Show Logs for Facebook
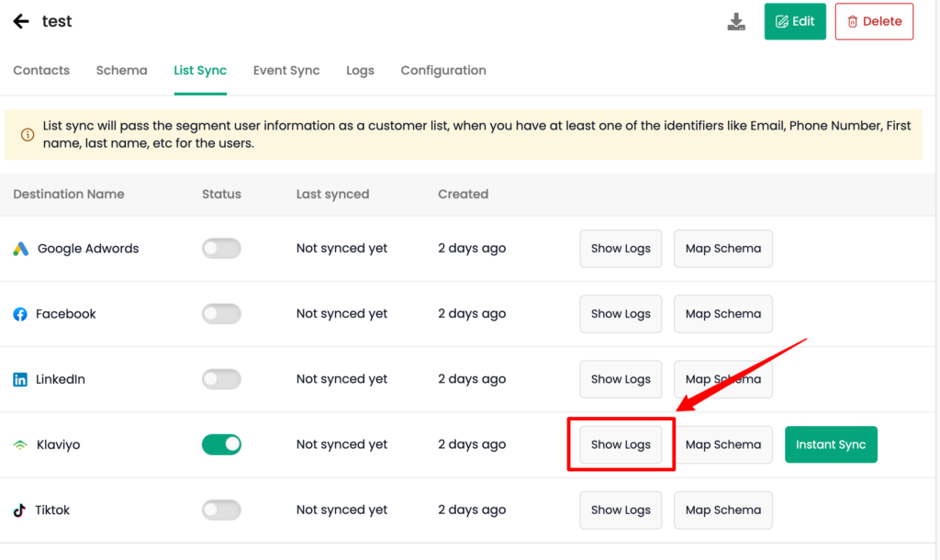Image resolution: width=940 pixels, height=560 pixels. point(621,314)
